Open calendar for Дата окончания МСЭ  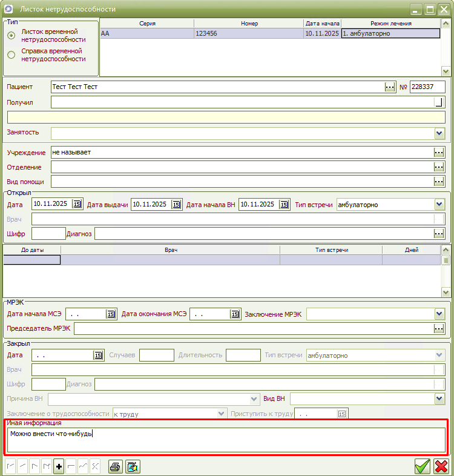pyautogui.click(x=234, y=314)
